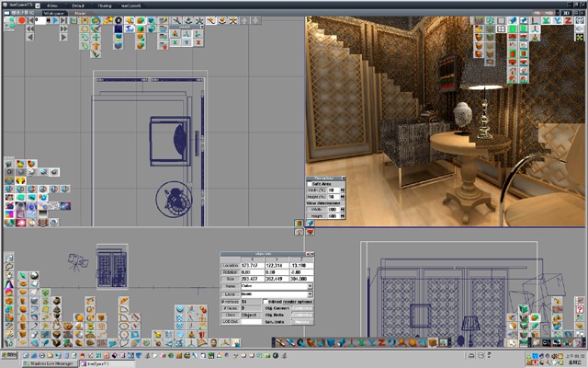Switch to the Model tab
588x368 pixels.
(81, 12)
